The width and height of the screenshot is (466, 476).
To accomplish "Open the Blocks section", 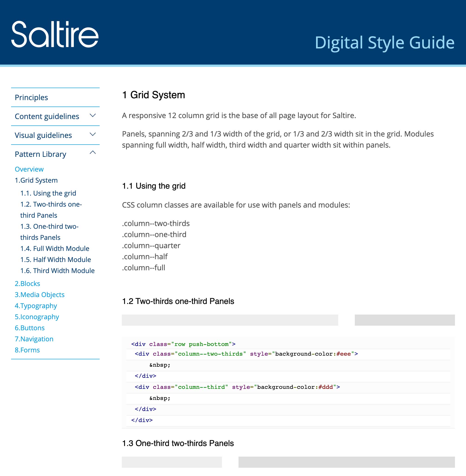I will pos(27,283).
